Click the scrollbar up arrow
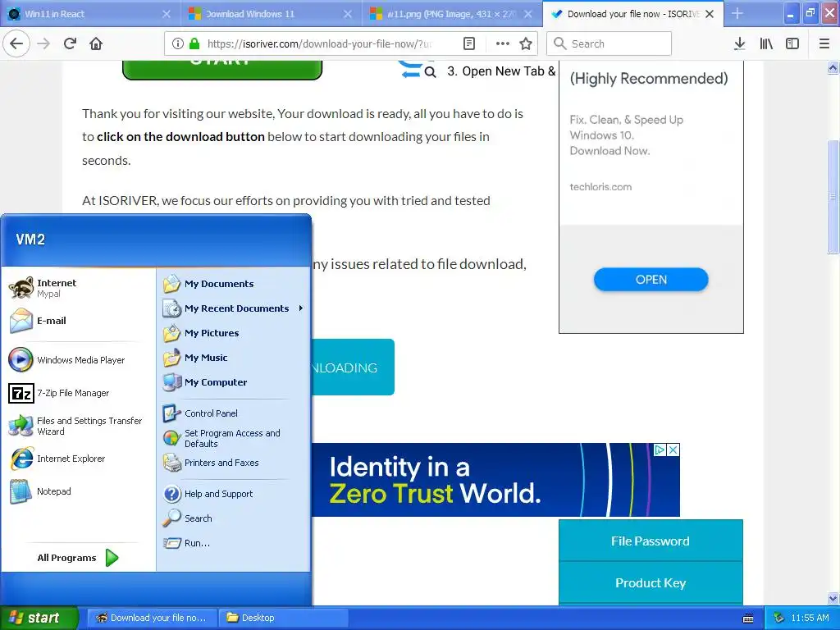This screenshot has height=630, width=840. pos(833,67)
